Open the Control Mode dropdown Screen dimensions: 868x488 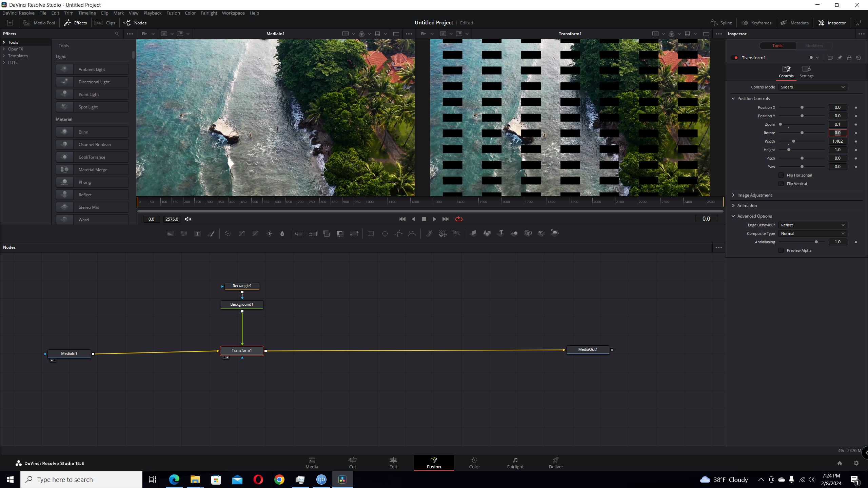(812, 87)
